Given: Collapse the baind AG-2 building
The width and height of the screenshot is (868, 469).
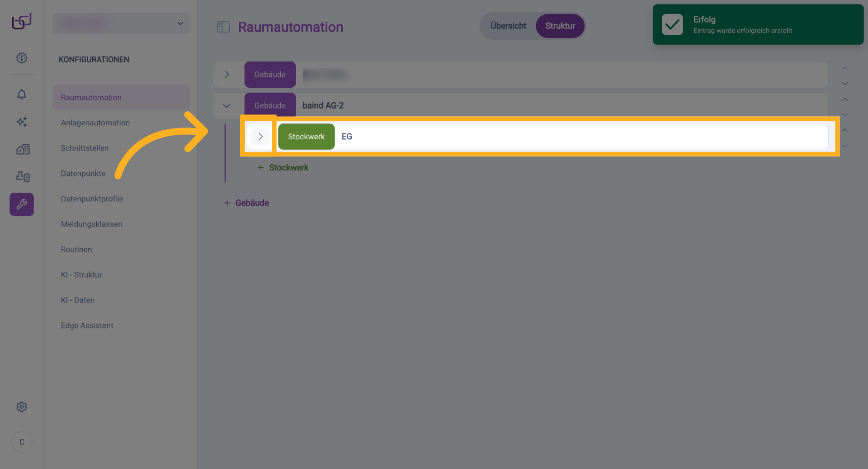Looking at the screenshot, I should [x=226, y=106].
